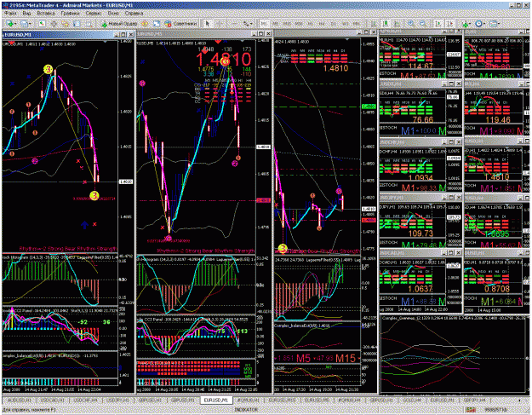Toggle Chart Shift button
This screenshot has width=532, height=415.
pos(449,23)
